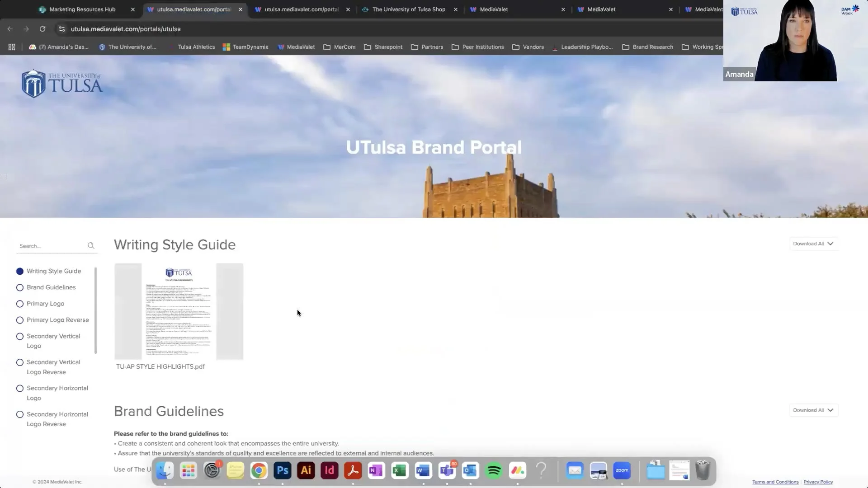Open Zoom app in the dock
Viewport: 868px width, 488px height.
622,471
